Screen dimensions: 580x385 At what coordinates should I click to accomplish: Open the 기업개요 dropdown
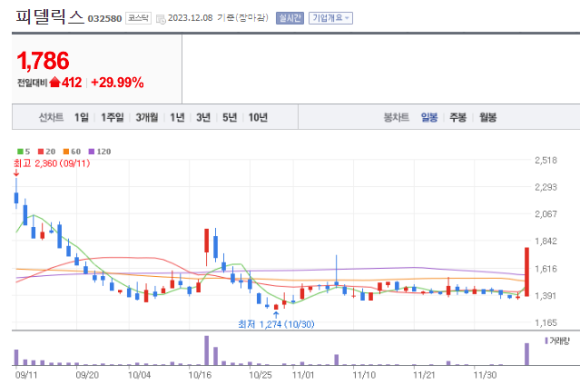click(x=331, y=18)
